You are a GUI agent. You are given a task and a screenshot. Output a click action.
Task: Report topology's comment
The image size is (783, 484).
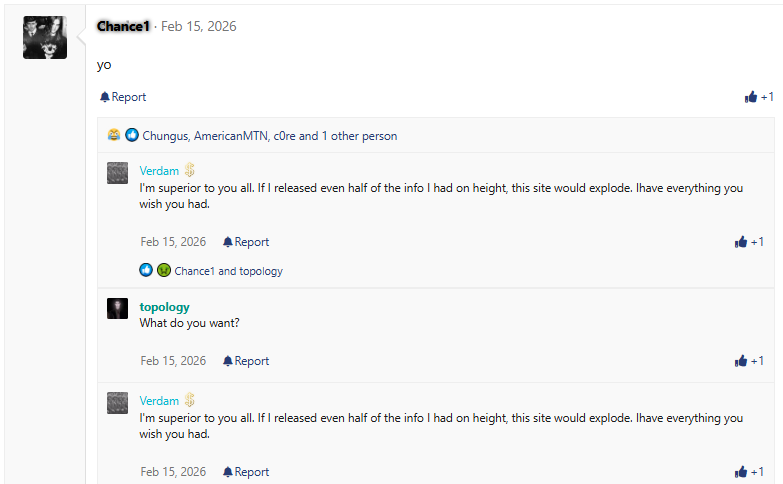[x=246, y=361]
